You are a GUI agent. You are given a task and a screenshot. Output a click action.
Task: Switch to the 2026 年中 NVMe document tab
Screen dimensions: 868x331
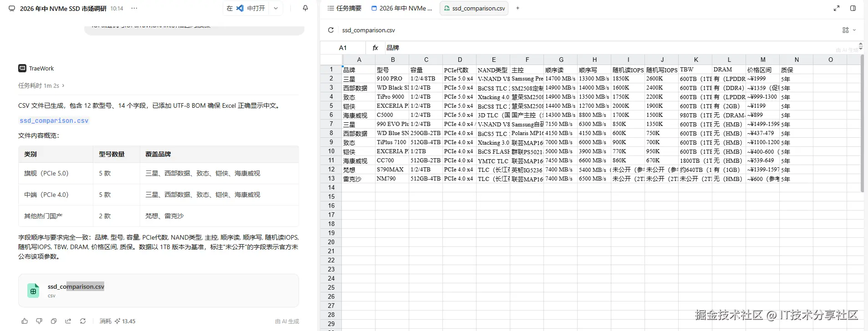(x=402, y=8)
